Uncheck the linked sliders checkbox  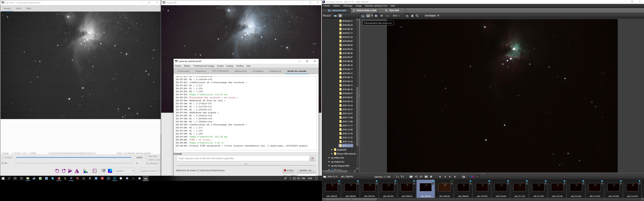coord(3,163)
